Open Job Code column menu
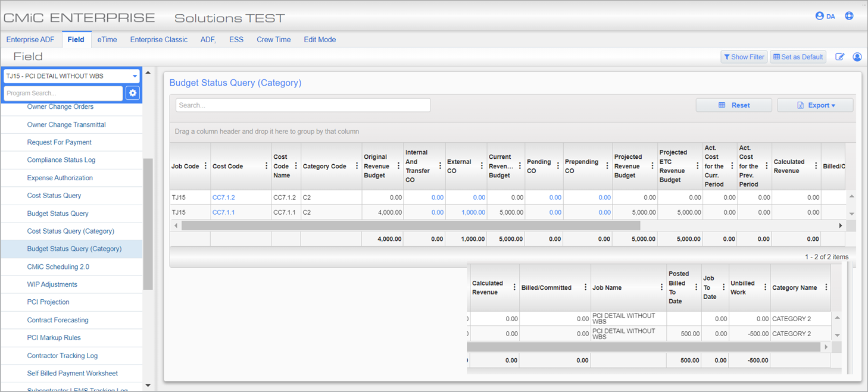The image size is (868, 392). pyautogui.click(x=206, y=166)
